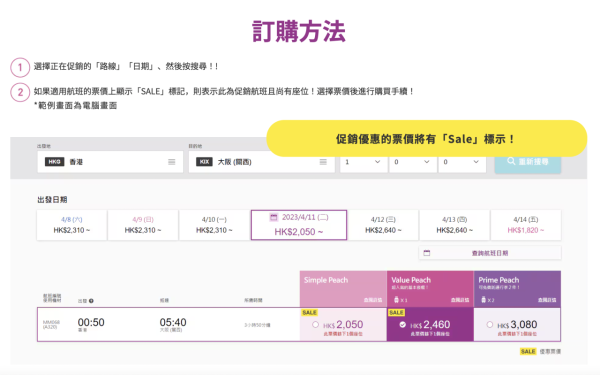Click the magnifier search icon
600x375 pixels.
click(x=511, y=161)
